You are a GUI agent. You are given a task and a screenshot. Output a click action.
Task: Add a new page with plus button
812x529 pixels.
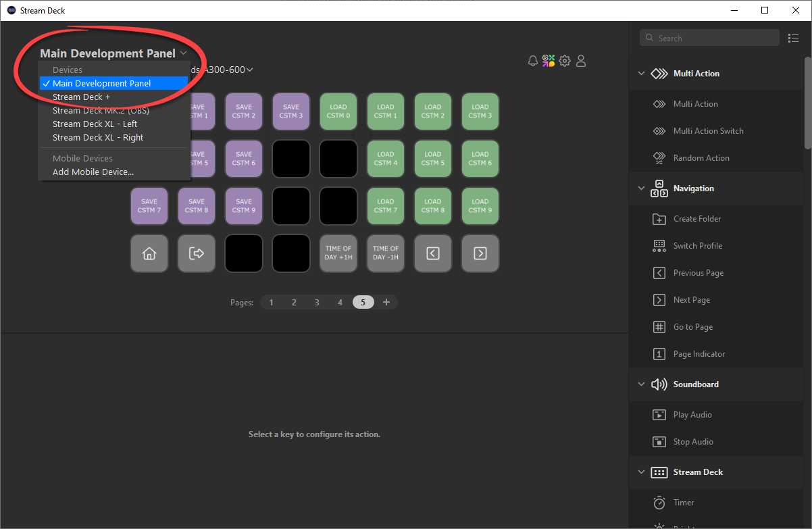click(x=386, y=303)
